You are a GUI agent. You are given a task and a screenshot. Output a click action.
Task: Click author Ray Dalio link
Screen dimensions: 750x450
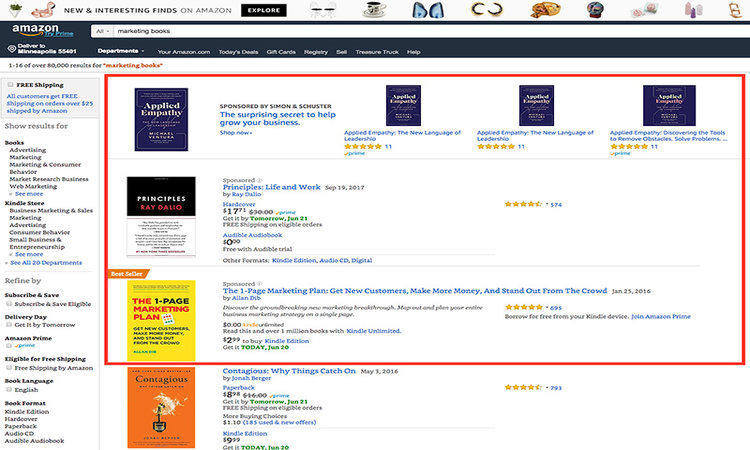[246, 194]
